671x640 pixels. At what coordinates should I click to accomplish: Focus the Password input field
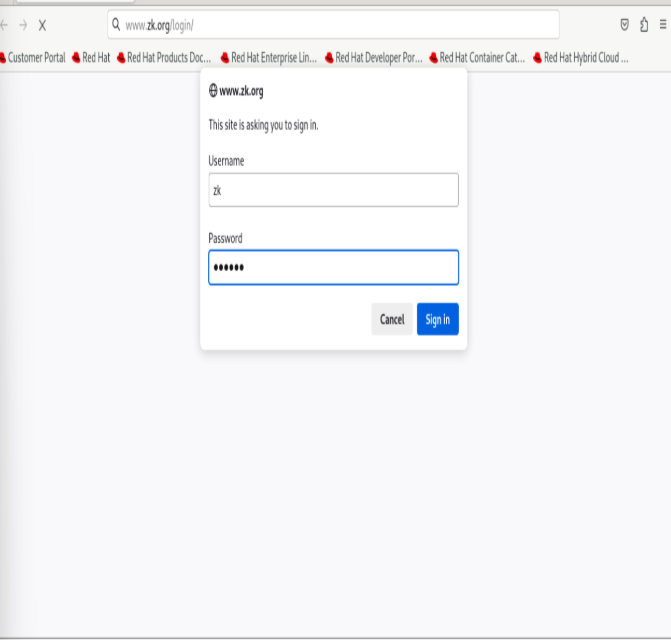point(333,267)
